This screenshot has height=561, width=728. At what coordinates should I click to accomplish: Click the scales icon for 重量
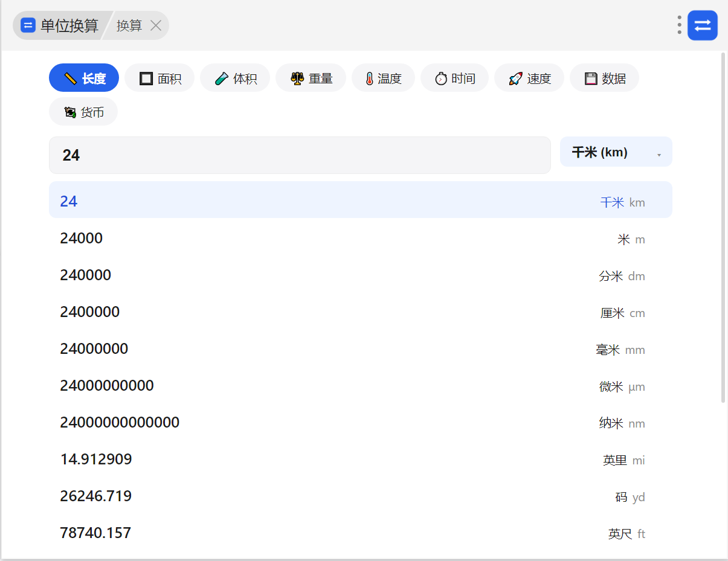[x=297, y=79]
